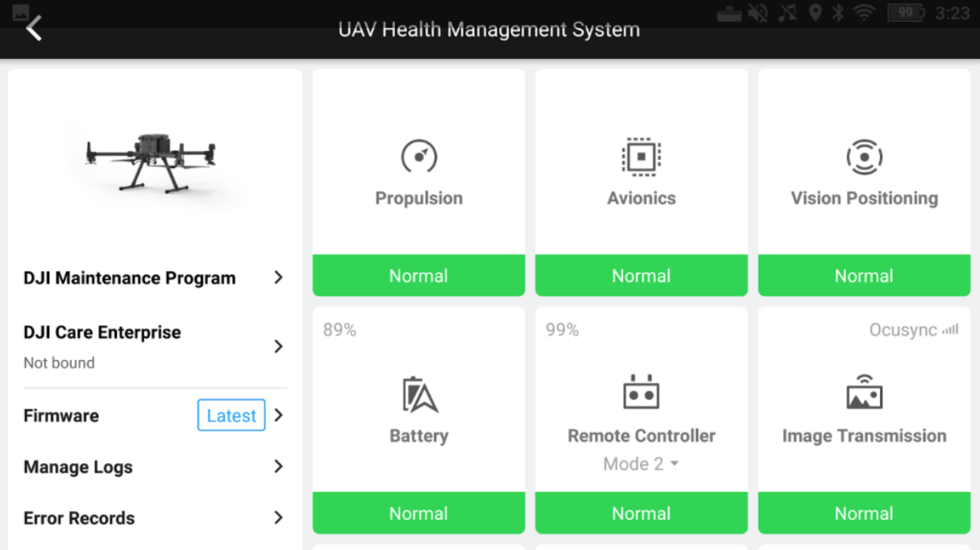This screenshot has height=550, width=980.
Task: Tap the drone aircraft thumbnail image
Action: [151, 161]
